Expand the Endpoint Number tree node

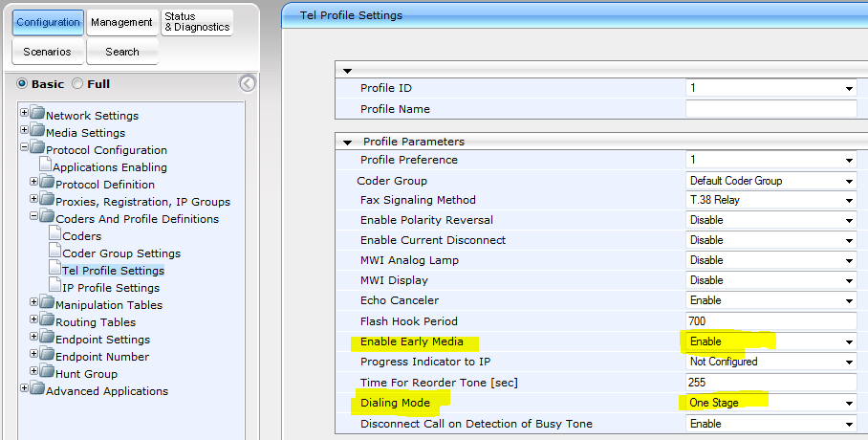(x=33, y=354)
